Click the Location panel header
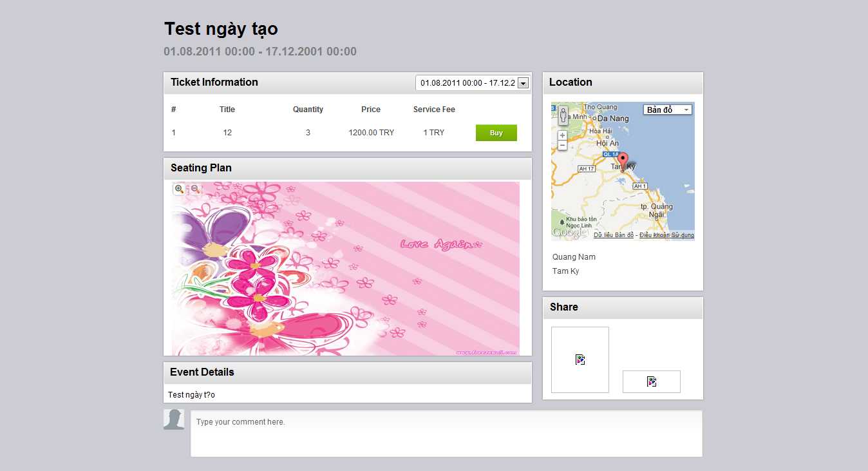 [x=623, y=82]
